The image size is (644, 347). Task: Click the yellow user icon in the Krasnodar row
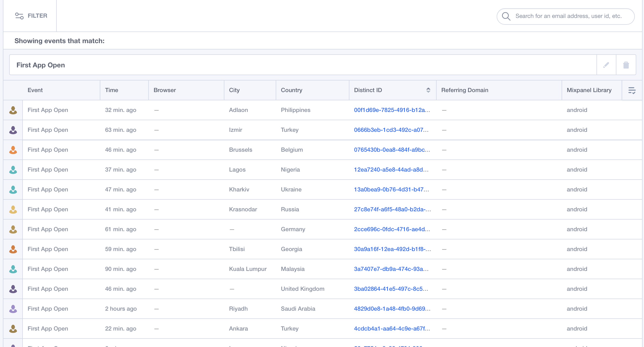[x=13, y=209]
